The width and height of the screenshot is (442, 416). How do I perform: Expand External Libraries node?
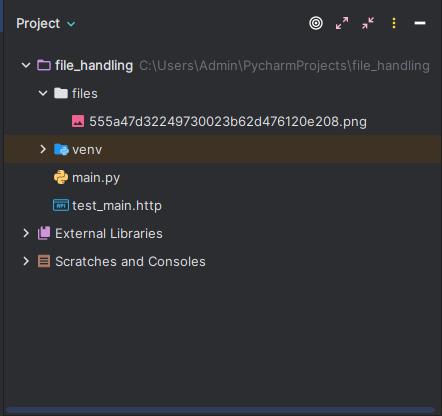click(x=26, y=233)
